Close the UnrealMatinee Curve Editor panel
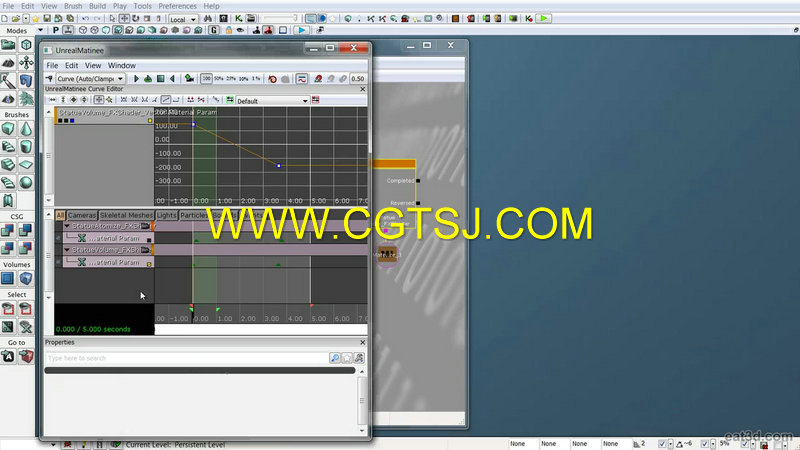Screen dimensions: 800x450 [x=363, y=89]
